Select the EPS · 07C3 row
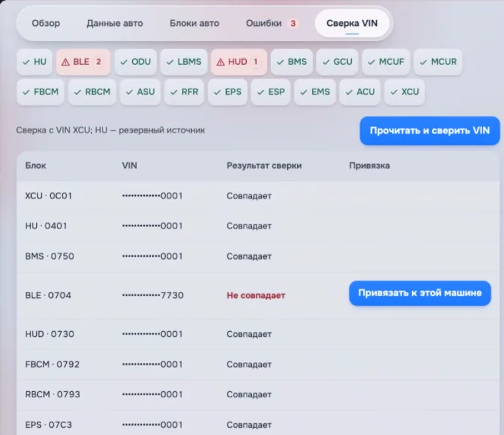The height and width of the screenshot is (435, 504). tap(258, 423)
